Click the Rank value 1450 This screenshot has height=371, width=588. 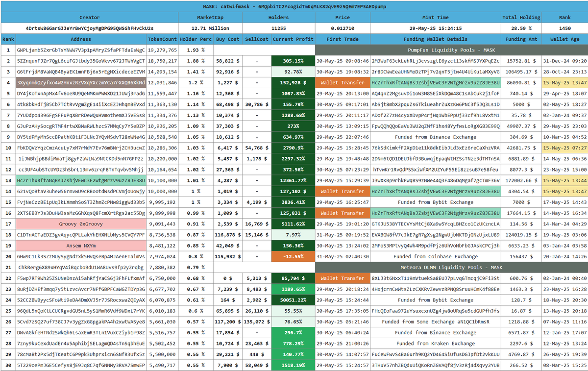point(564,28)
